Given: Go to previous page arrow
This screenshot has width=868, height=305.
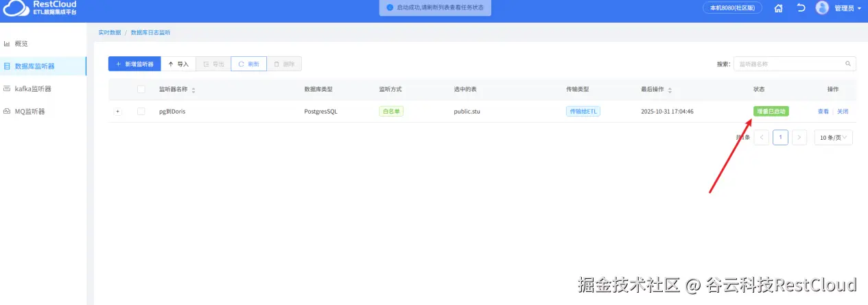Looking at the screenshot, I should click(x=761, y=138).
